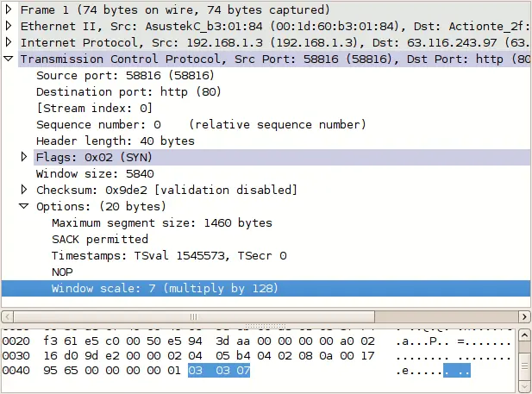Click hex byte 95 at row 0040
The height and width of the screenshot is (394, 532).
tap(50, 370)
